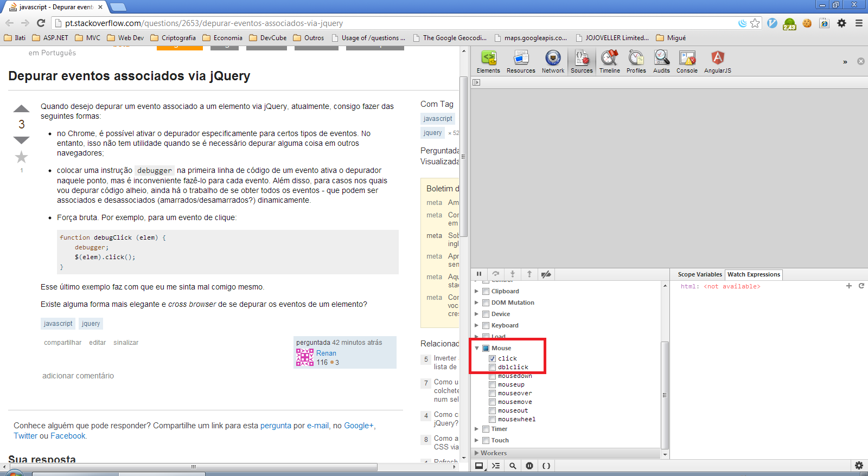Expand the DOM Mutation category

point(477,303)
